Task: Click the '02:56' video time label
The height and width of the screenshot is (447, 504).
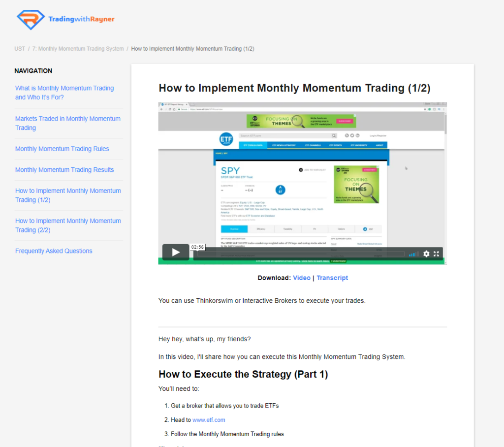Action: [197, 247]
